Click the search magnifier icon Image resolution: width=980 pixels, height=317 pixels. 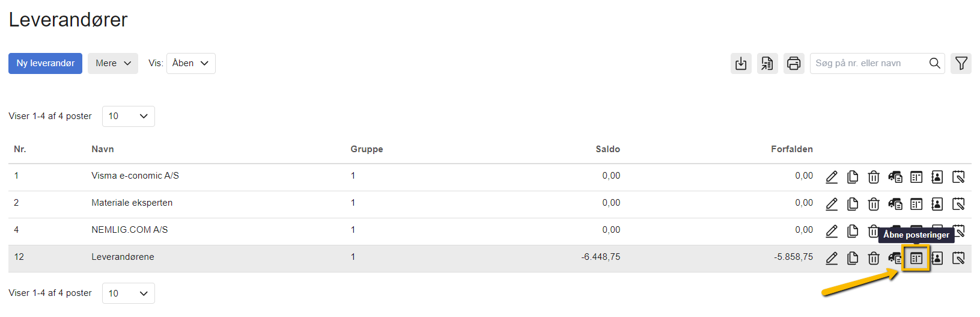pyautogui.click(x=934, y=63)
